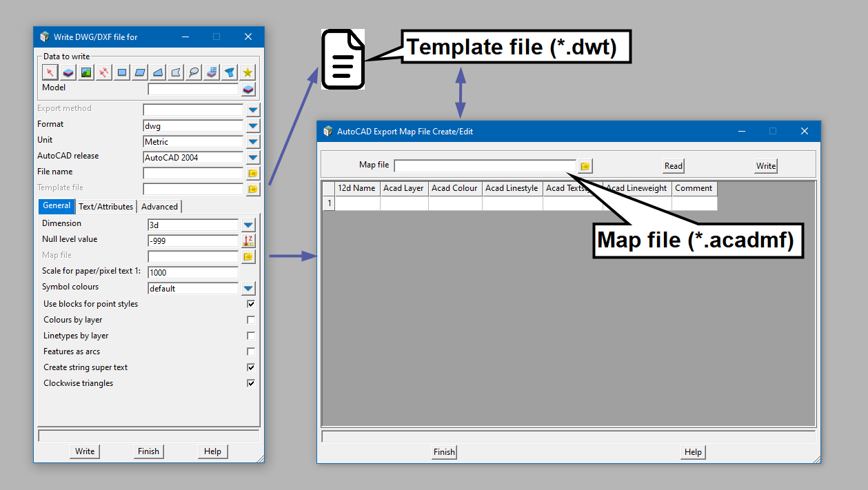Open the Symbol colours dropdown arrow
Image resolution: width=868 pixels, height=490 pixels.
248,289
